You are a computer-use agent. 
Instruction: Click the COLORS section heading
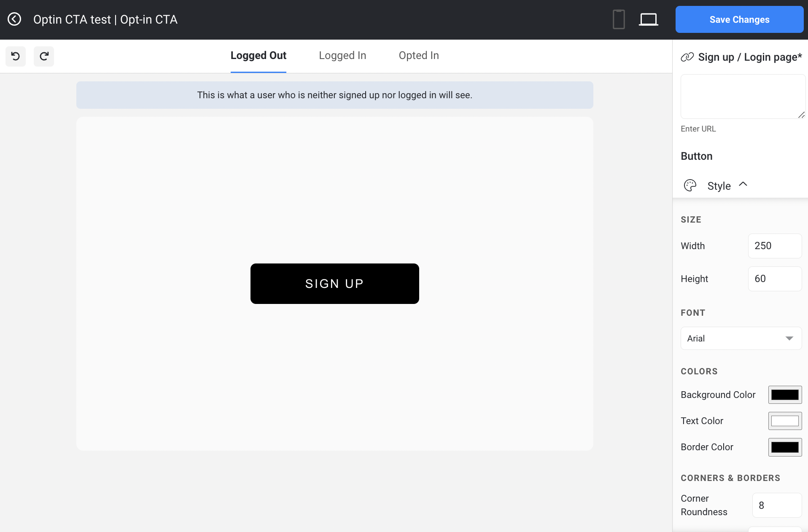(699, 371)
